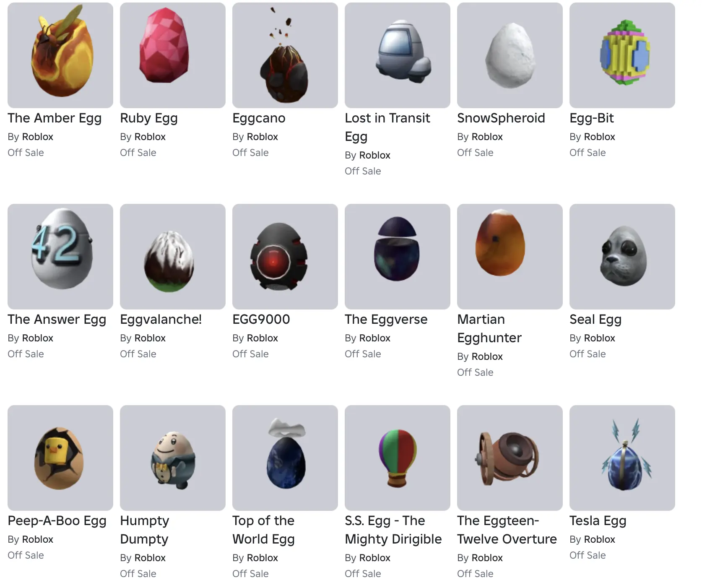
Task: Open the Martian Egghunter title link
Action: pos(489,329)
